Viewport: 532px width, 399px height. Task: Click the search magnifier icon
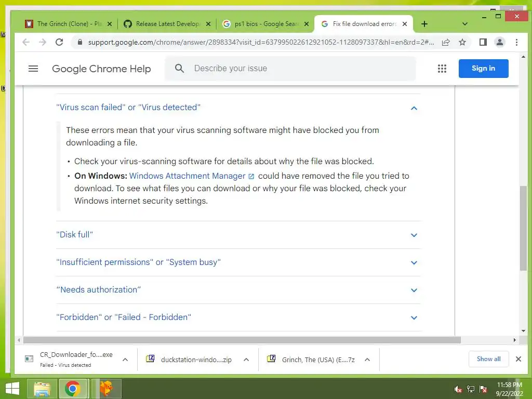click(x=179, y=69)
